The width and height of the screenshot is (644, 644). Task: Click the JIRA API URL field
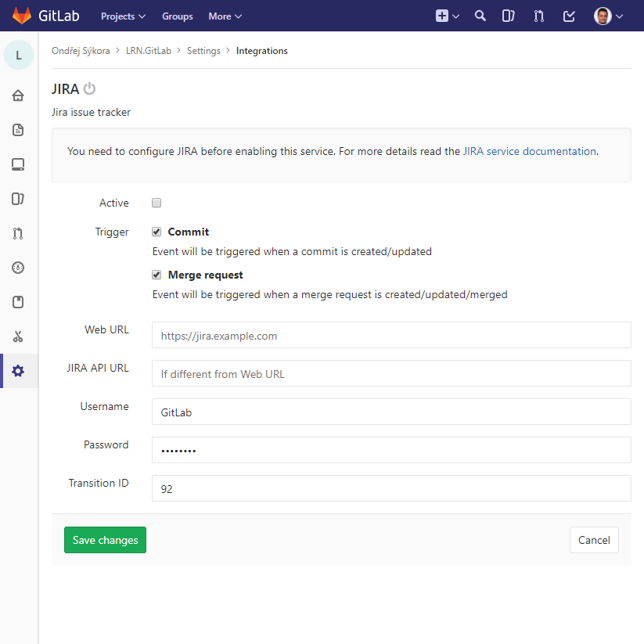(391, 373)
